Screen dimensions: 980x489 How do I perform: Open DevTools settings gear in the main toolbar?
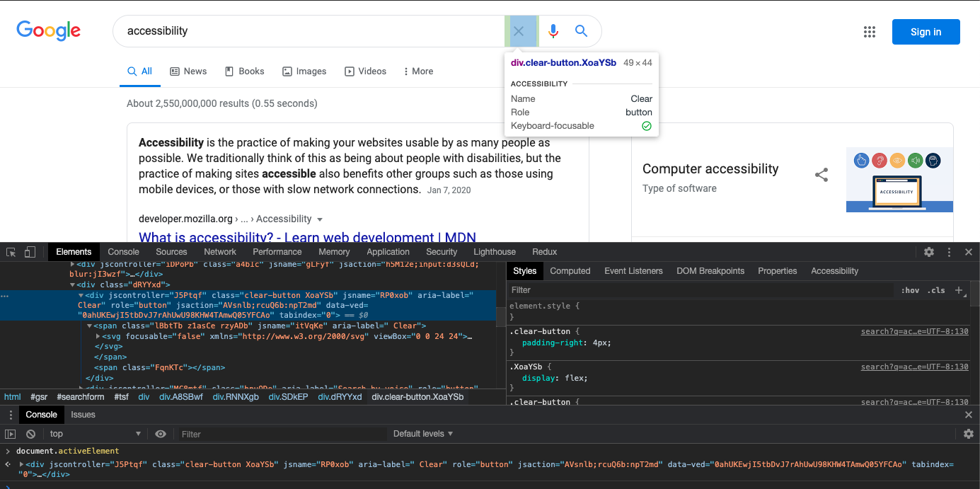point(929,252)
